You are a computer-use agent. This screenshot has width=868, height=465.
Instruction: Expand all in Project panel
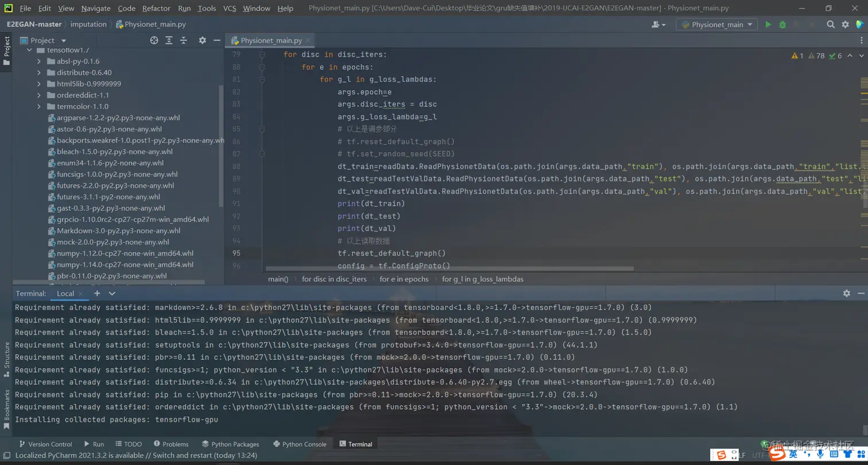169,40
